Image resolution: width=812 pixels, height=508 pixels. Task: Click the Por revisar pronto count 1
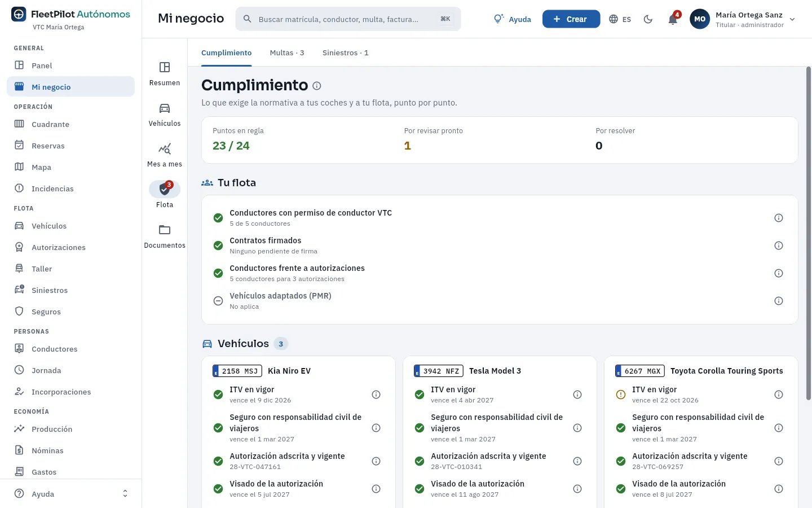(x=408, y=146)
